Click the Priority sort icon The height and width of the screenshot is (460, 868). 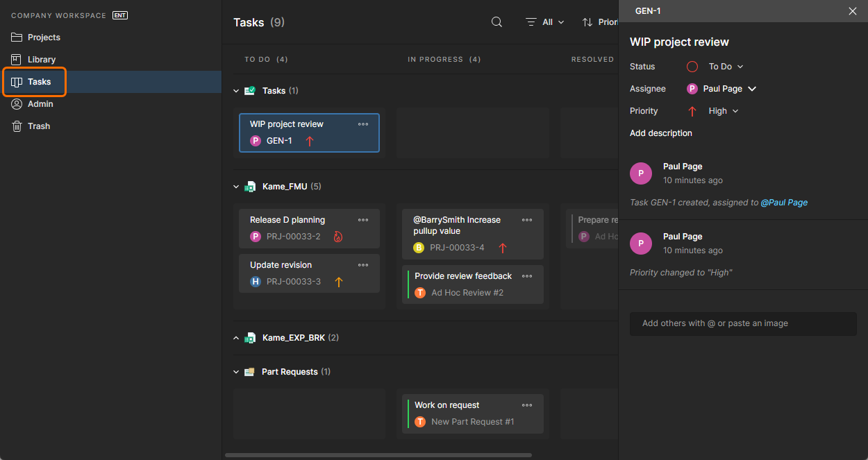click(587, 22)
